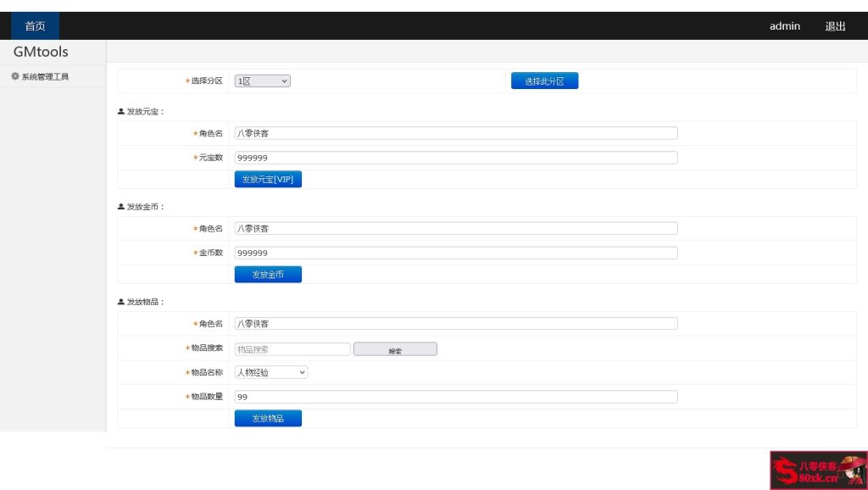Click the person icon next to 发放金币
868x490 pixels.
(x=121, y=206)
